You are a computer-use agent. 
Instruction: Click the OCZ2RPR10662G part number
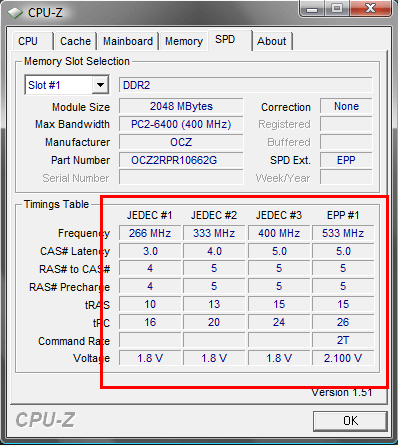point(181,160)
